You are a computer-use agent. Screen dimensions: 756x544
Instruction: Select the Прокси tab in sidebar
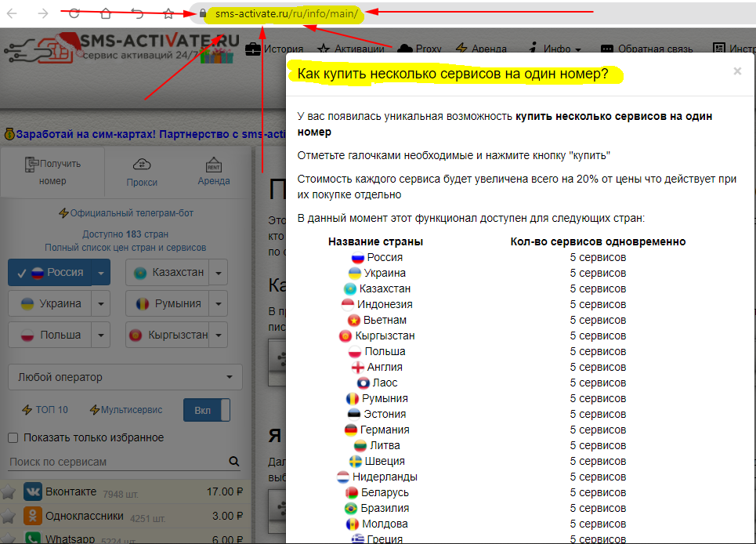click(x=142, y=172)
